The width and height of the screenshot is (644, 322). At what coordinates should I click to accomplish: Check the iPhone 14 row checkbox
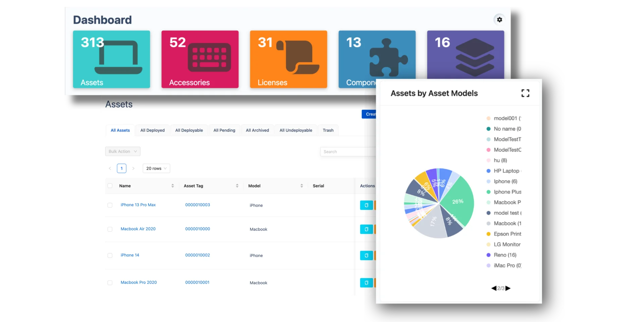coord(110,256)
